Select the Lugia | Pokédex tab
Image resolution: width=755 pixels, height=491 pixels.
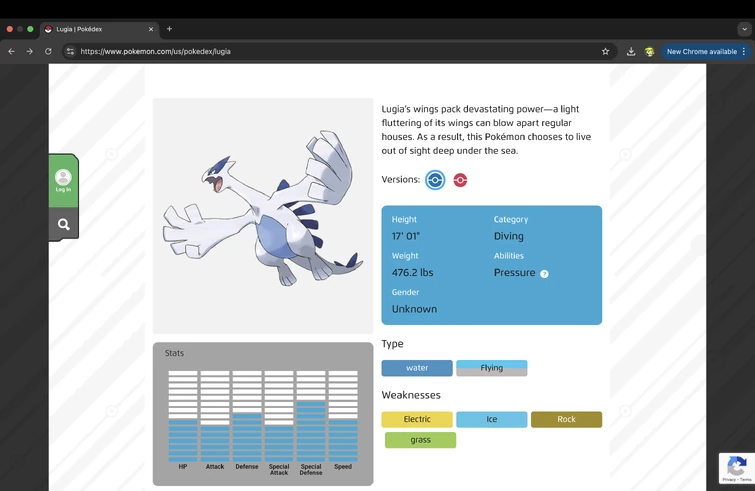[99, 29]
